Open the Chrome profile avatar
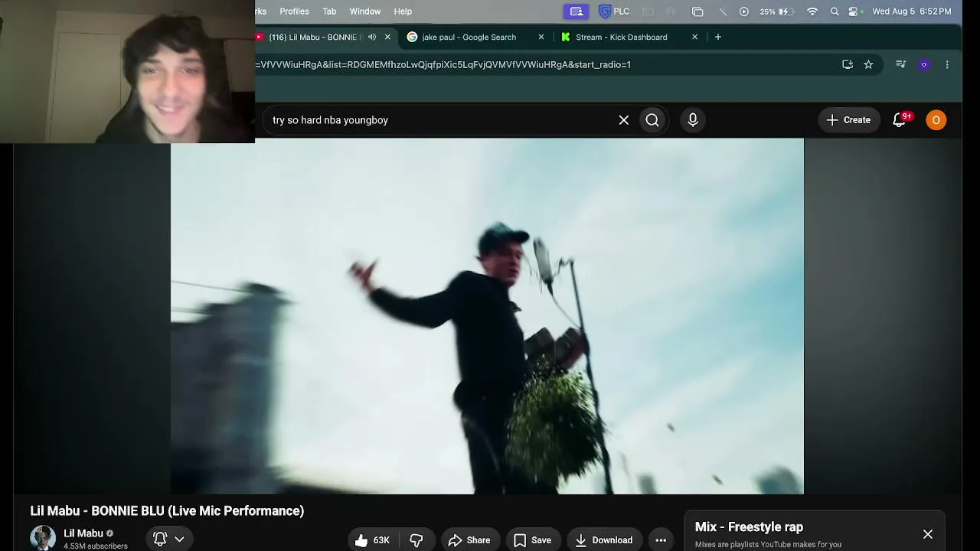Viewport: 980px width, 551px height. 924,65
